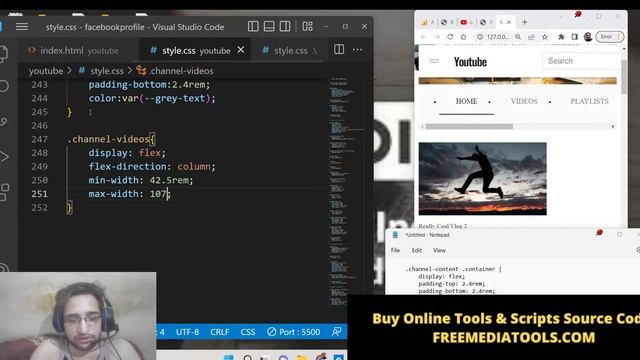Open the youtube folder breadcrumb
640x360 pixels.
(x=46, y=71)
